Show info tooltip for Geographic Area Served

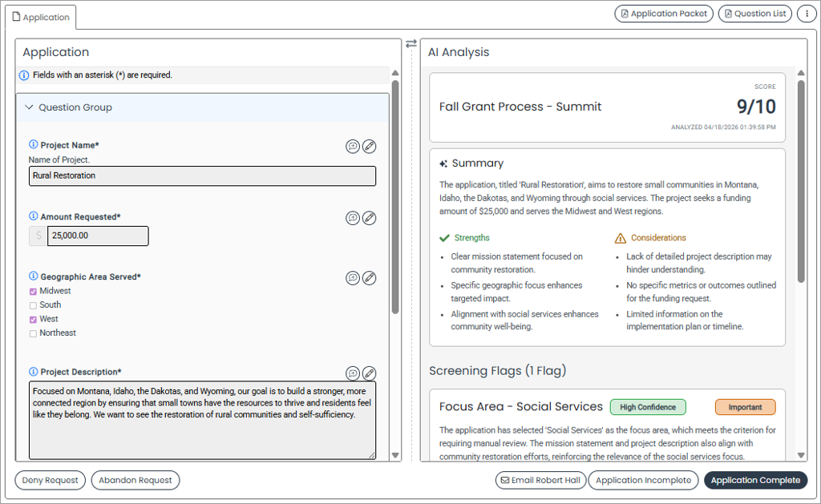(x=34, y=276)
